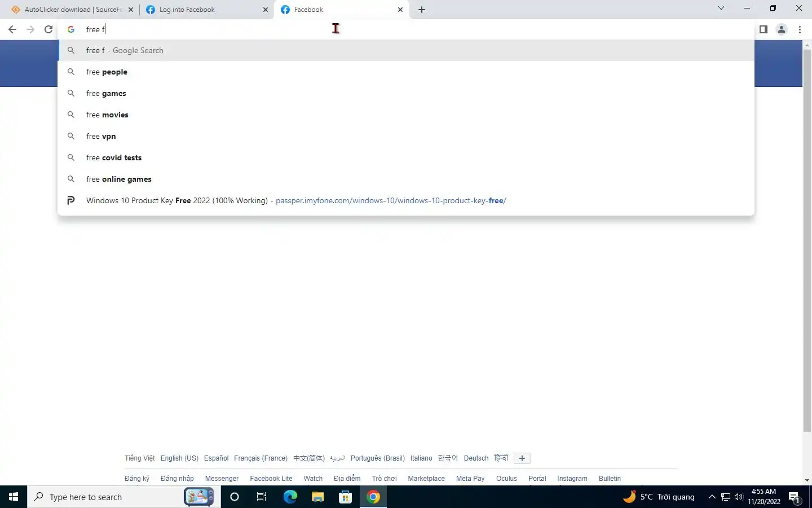
Task: Click search icon beside 'free movies'
Action: coord(71,115)
